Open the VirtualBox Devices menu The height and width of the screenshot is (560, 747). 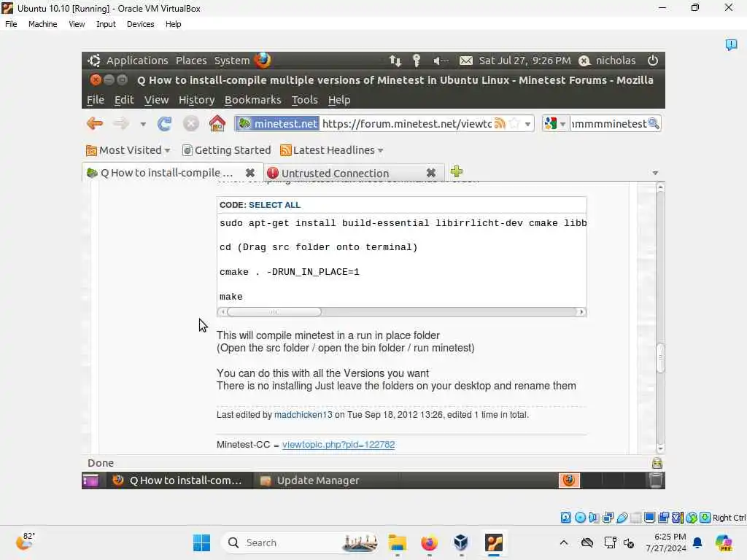[140, 24]
